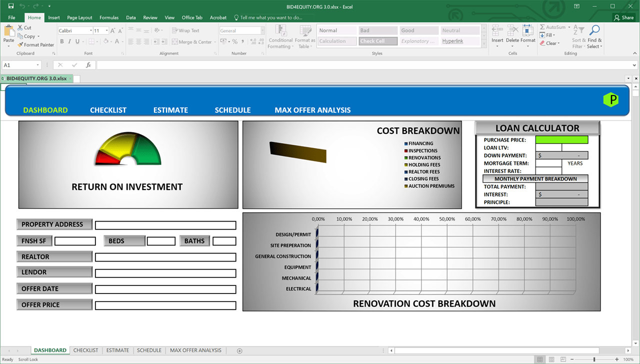Toggle align text left
The height and width of the screenshot is (364, 640).
(x=130, y=41)
